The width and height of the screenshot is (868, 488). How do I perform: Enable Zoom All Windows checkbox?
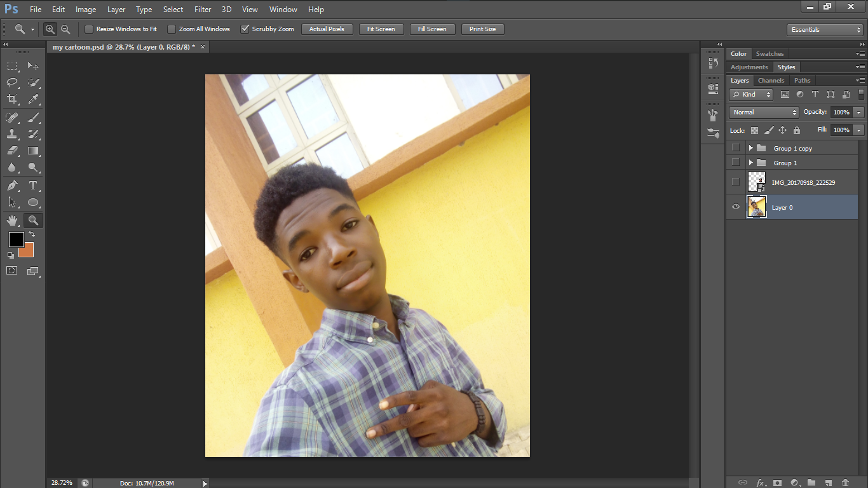coord(171,29)
